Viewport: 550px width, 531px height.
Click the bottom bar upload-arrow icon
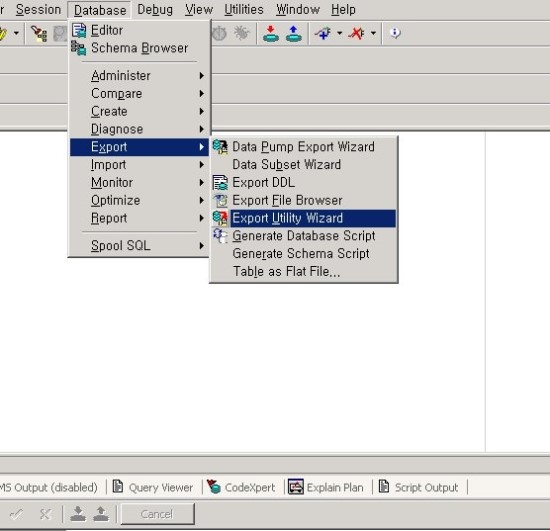pos(101,514)
